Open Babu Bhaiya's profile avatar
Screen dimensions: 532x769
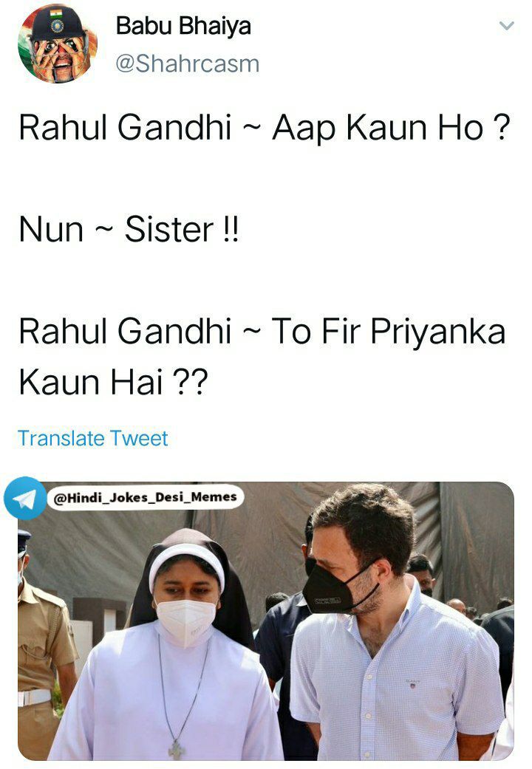coord(58,44)
